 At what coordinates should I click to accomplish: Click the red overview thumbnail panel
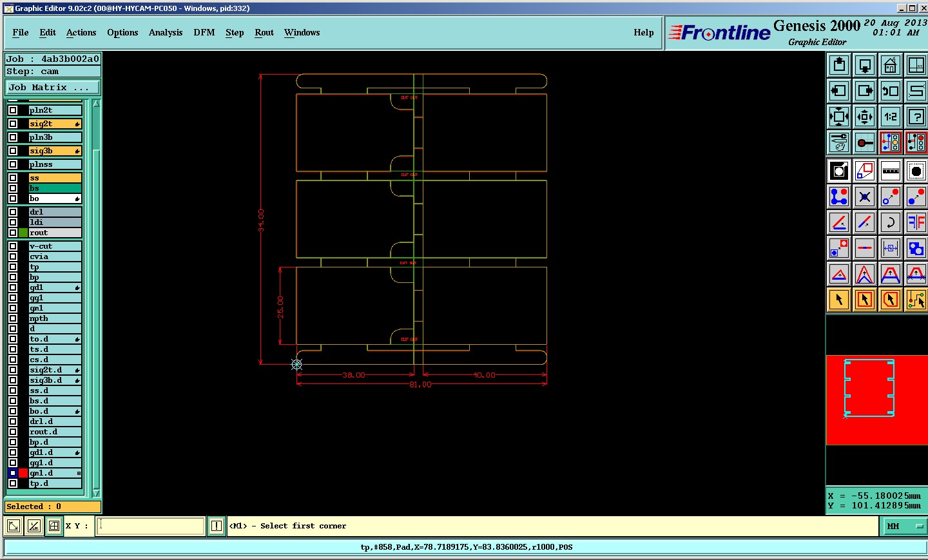point(877,400)
